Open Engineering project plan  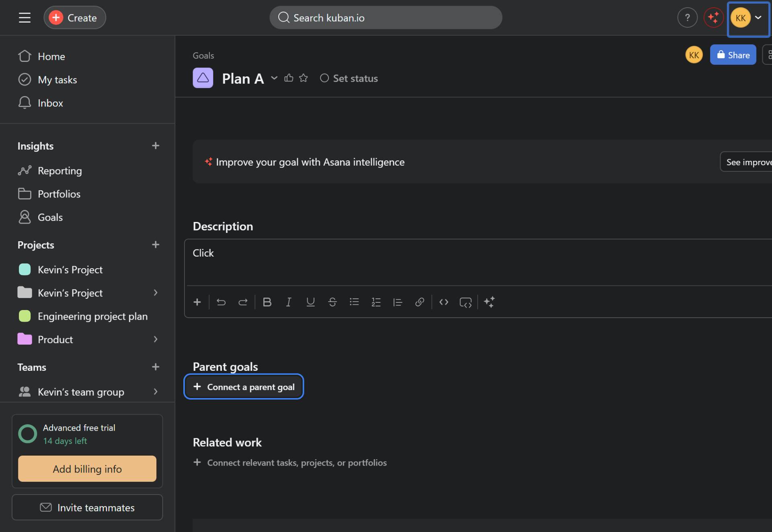point(87,316)
